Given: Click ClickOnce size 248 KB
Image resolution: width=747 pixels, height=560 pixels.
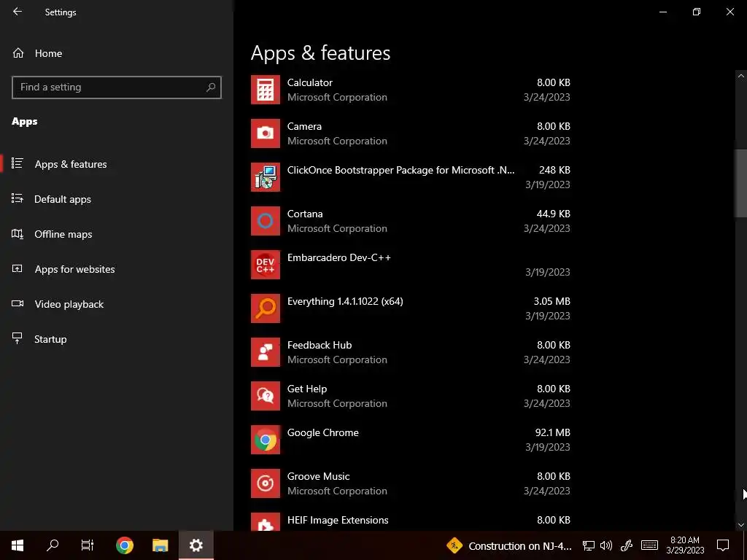Looking at the screenshot, I should pos(554,170).
